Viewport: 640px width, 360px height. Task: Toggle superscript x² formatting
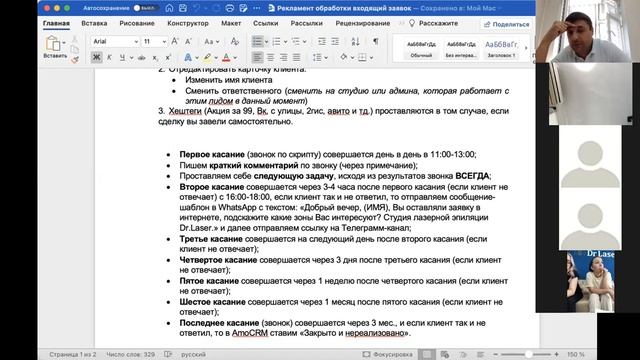tap(168, 58)
